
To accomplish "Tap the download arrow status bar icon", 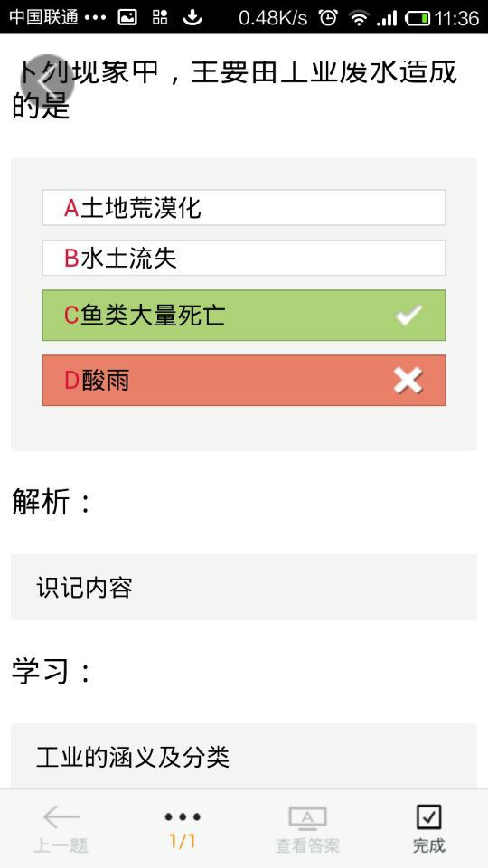I will point(192,18).
